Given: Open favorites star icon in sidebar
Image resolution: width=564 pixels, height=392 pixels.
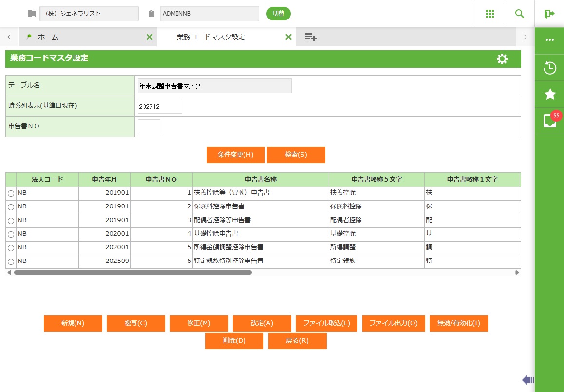Looking at the screenshot, I should 550,94.
